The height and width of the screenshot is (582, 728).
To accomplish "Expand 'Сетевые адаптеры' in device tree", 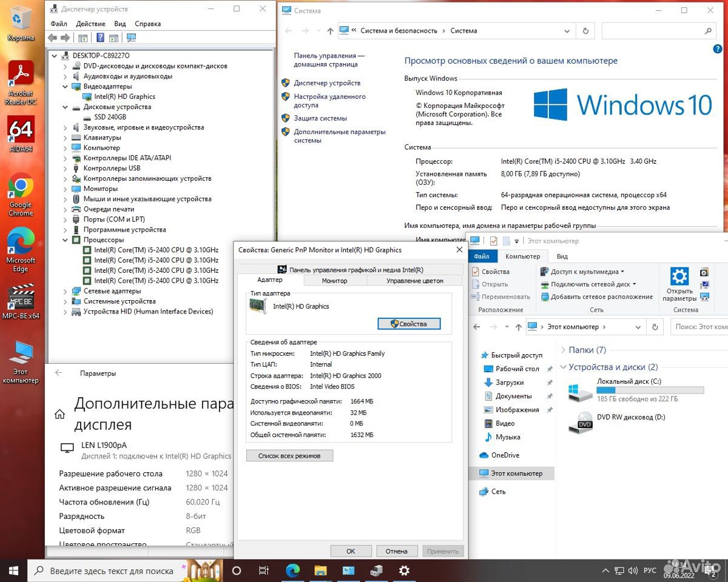I will (x=66, y=291).
